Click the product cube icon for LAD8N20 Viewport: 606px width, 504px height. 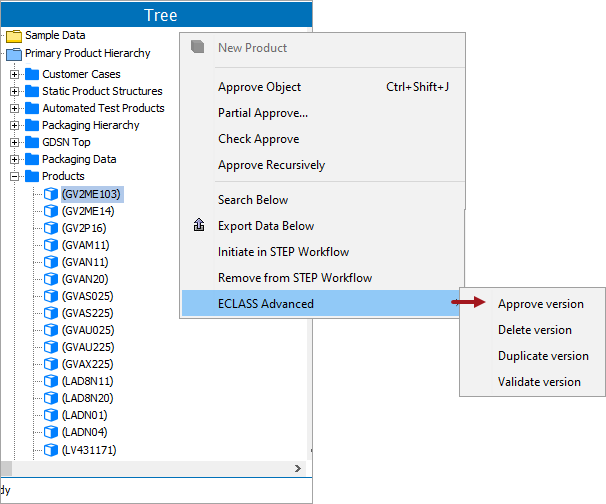point(51,398)
